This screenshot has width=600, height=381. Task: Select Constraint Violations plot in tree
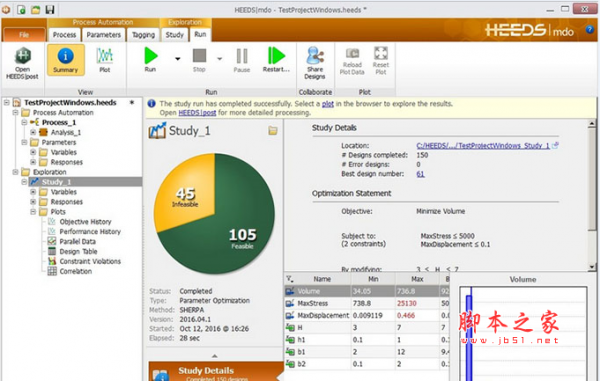click(x=90, y=261)
